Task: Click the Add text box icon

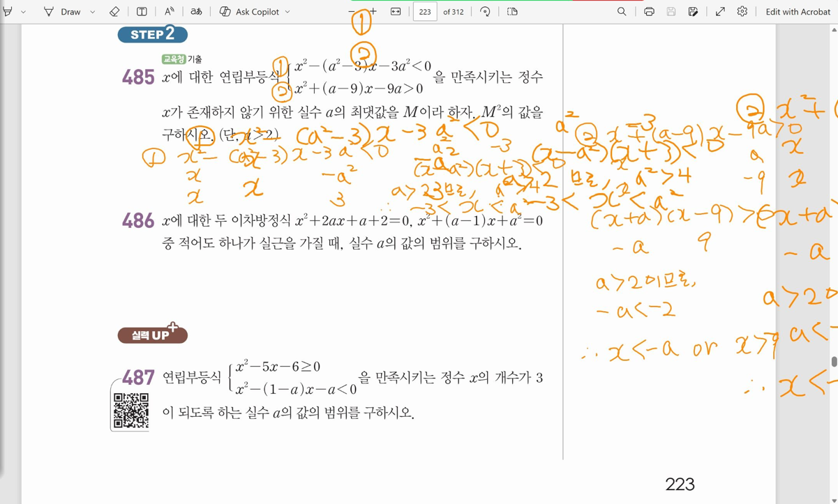Action: point(142,12)
